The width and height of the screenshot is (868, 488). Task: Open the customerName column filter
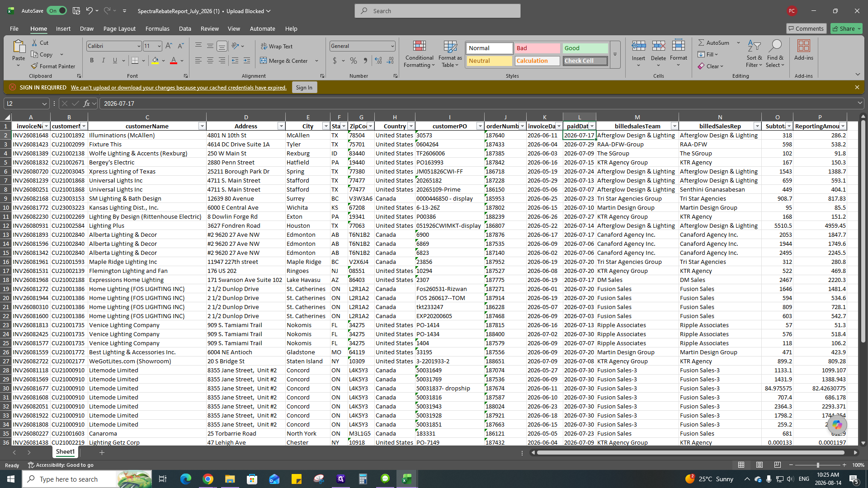tap(202, 126)
